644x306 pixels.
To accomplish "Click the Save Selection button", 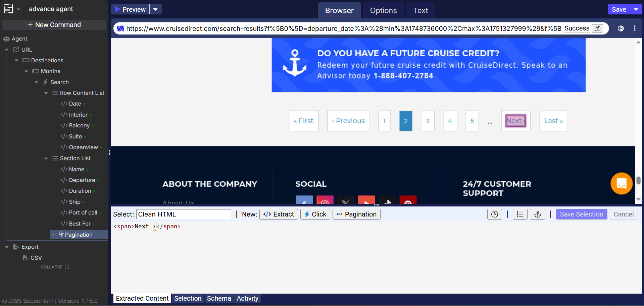I will point(581,214).
